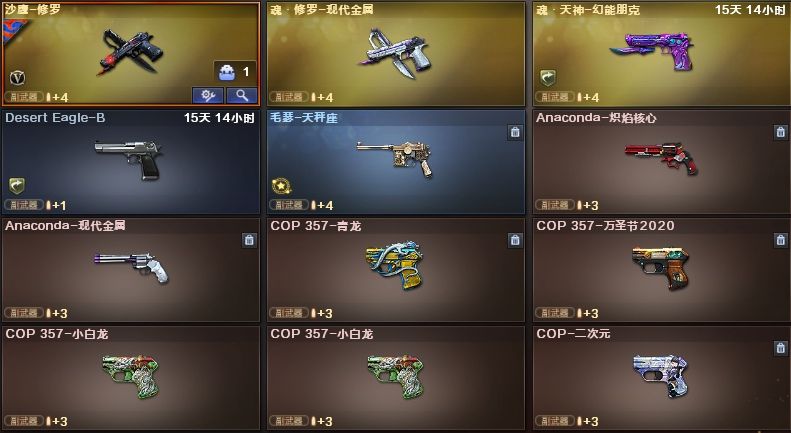This screenshot has height=433, width=791.
Task: Click the gold star badge on 毛瑟-天秤座
Action: 280,186
